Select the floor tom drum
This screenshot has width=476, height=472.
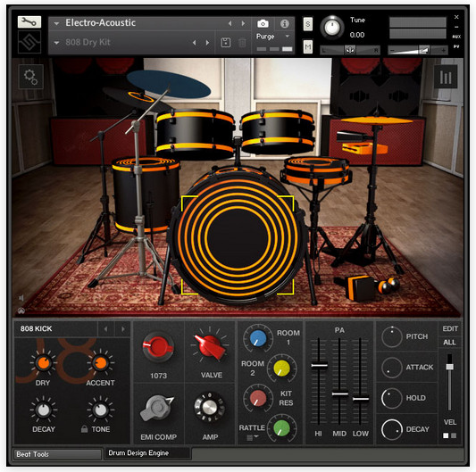(146, 195)
